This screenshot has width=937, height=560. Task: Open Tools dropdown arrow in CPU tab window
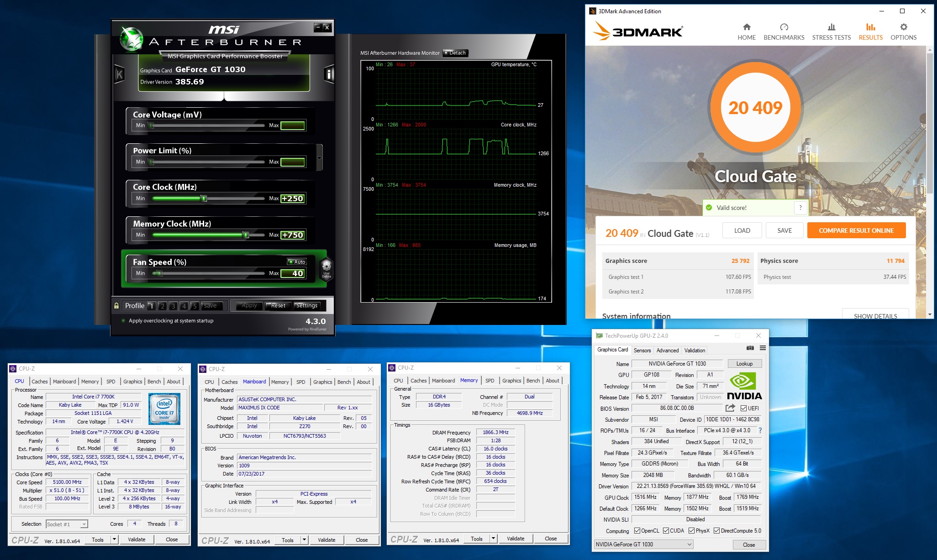point(114,539)
